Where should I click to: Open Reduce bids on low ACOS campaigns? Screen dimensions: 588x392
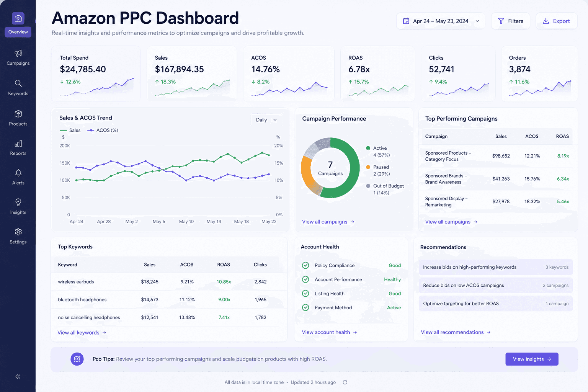pos(496,285)
